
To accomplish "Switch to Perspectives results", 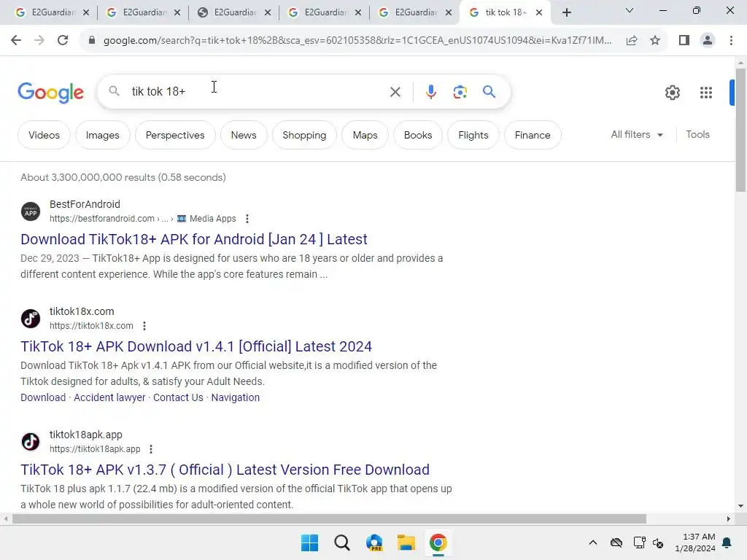I will point(175,135).
